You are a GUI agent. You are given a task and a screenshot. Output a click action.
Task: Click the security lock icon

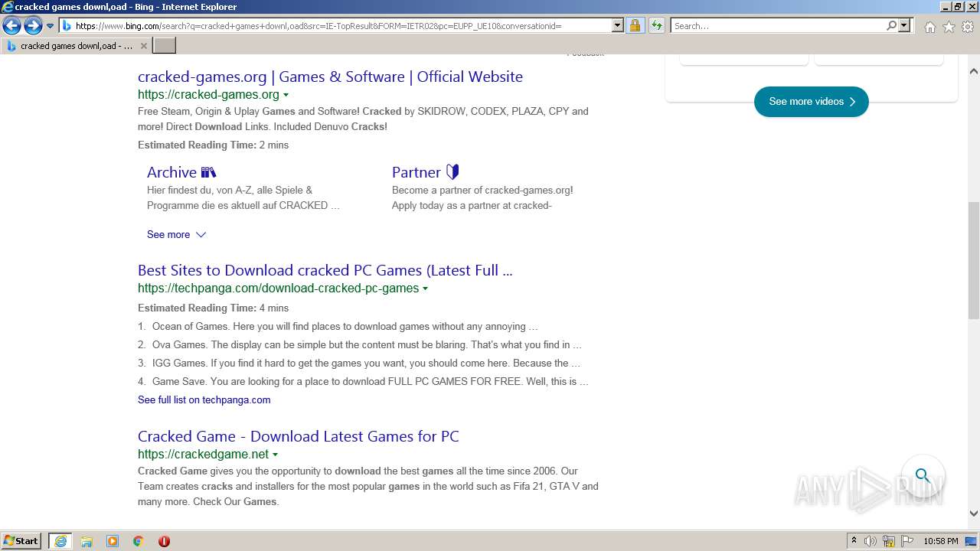pos(635,26)
